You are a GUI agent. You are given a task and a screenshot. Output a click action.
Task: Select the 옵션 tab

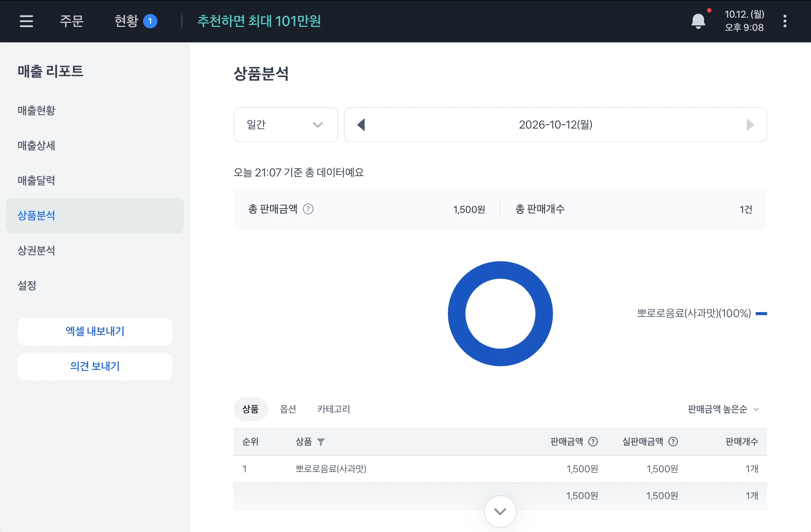click(288, 409)
